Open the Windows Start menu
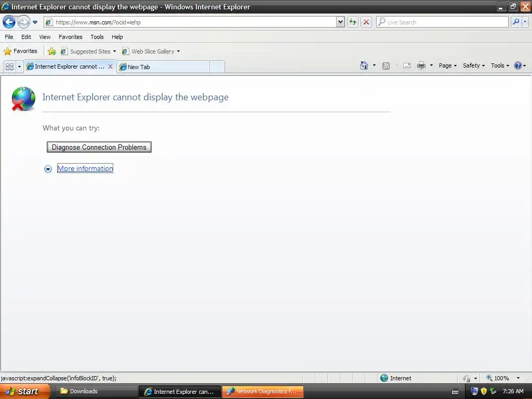The height and width of the screenshot is (399, 532). point(25,392)
